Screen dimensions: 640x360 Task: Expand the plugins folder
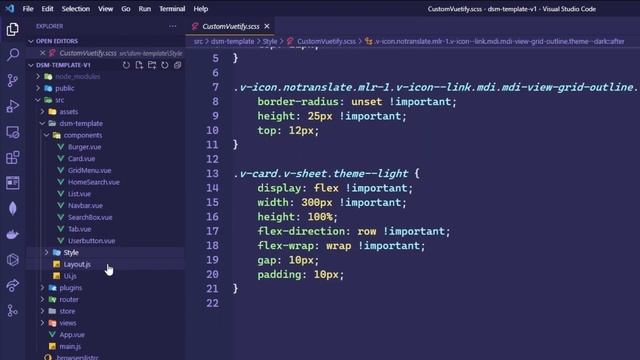(x=42, y=288)
